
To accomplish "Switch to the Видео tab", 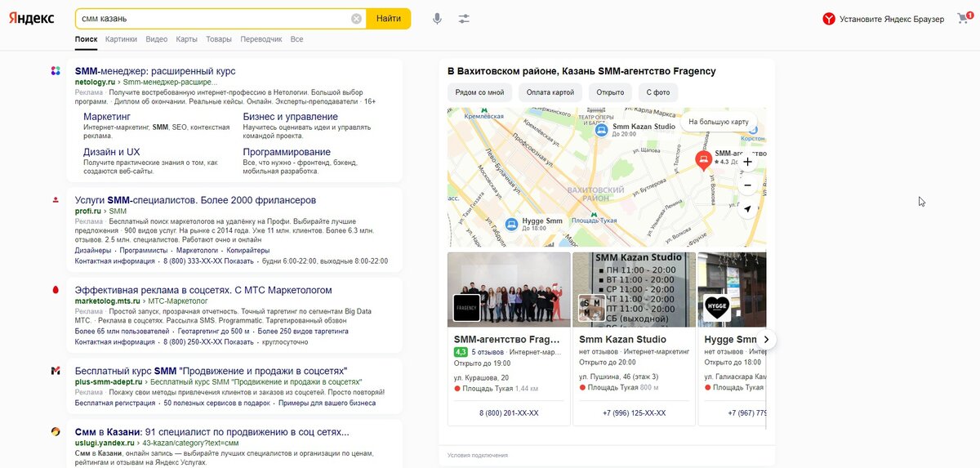I will point(157,39).
